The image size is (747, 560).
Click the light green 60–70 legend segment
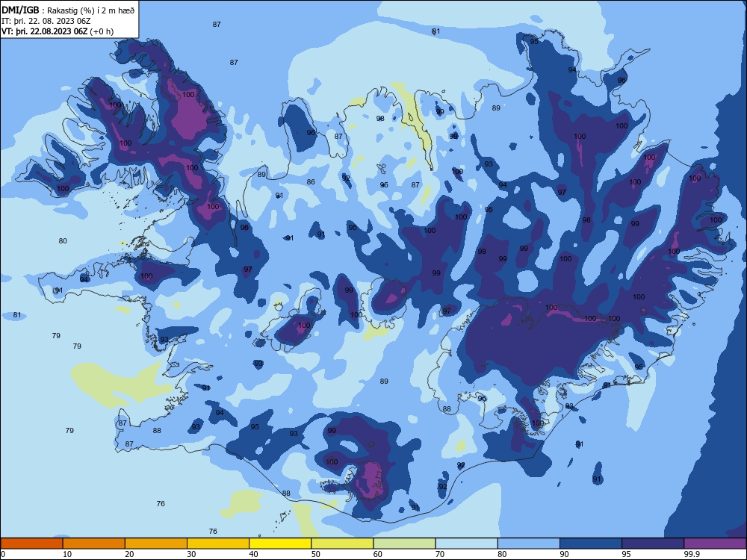click(404, 544)
